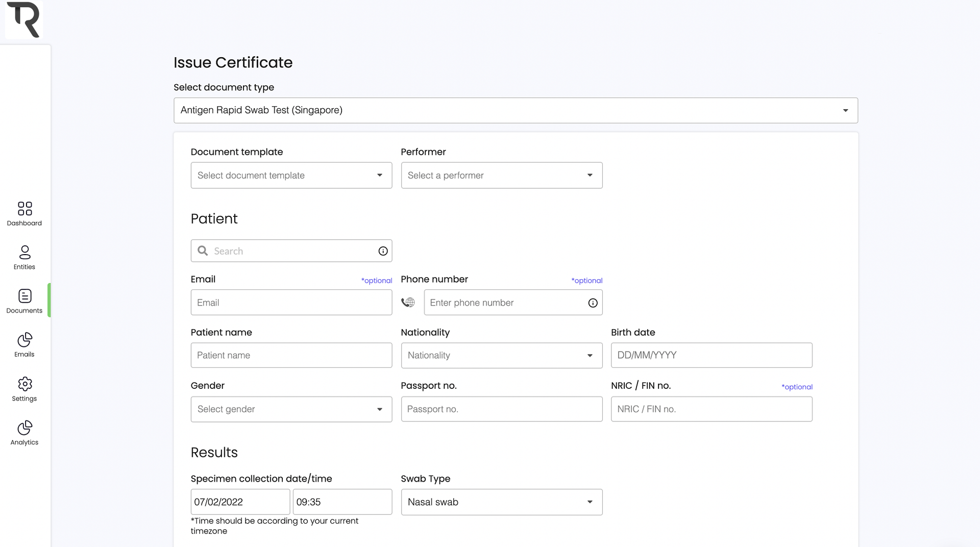Click specimen collection time 09:35 field
The image size is (980, 547).
[342, 502]
